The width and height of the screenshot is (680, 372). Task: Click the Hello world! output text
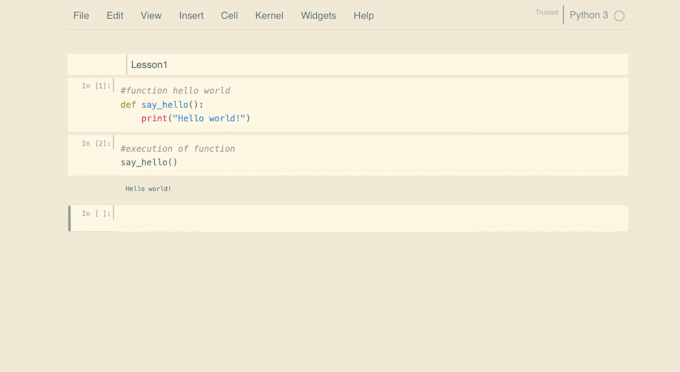tap(148, 189)
